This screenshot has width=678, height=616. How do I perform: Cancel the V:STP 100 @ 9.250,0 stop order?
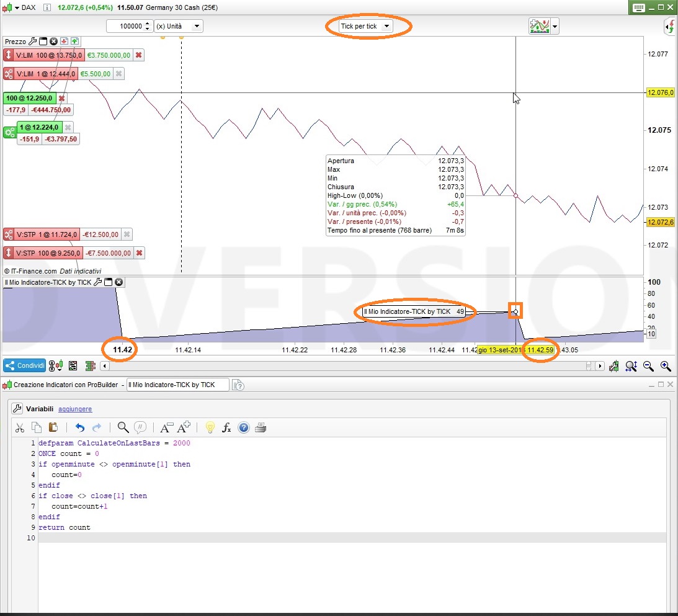tap(139, 253)
